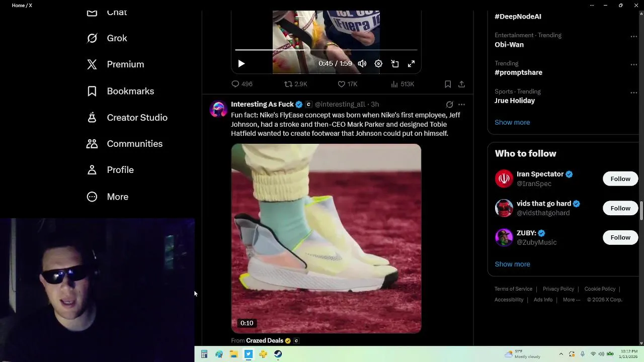This screenshot has height=362, width=644.
Task: Click the page scrollbar thumb
Action: 641,211
